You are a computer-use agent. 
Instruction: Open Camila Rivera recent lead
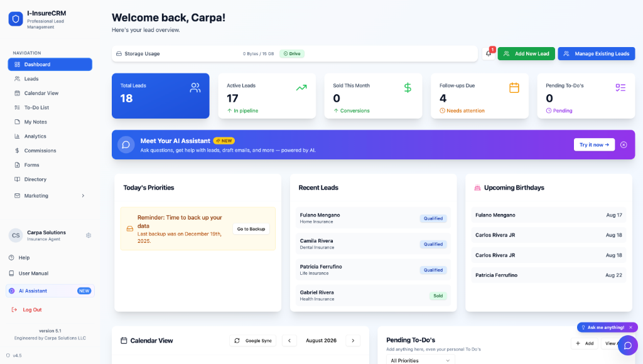[373, 244]
